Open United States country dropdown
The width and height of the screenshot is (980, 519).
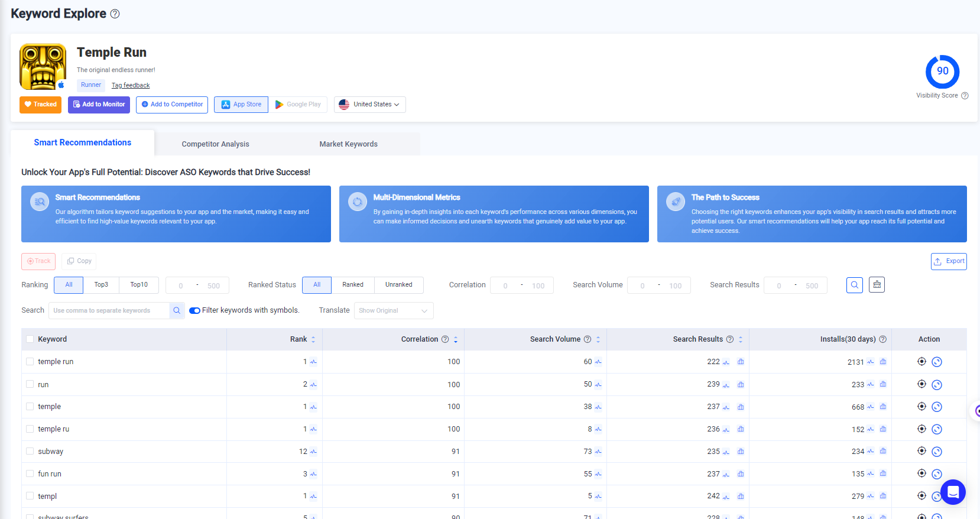pos(370,105)
